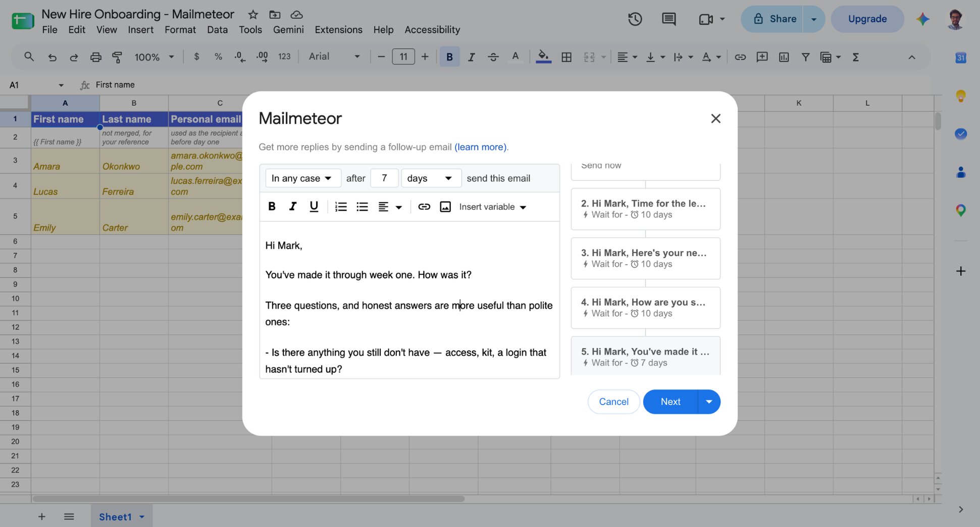Image resolution: width=980 pixels, height=527 pixels.
Task: Click the Italic button in Mailmeteor editor
Action: click(292, 206)
